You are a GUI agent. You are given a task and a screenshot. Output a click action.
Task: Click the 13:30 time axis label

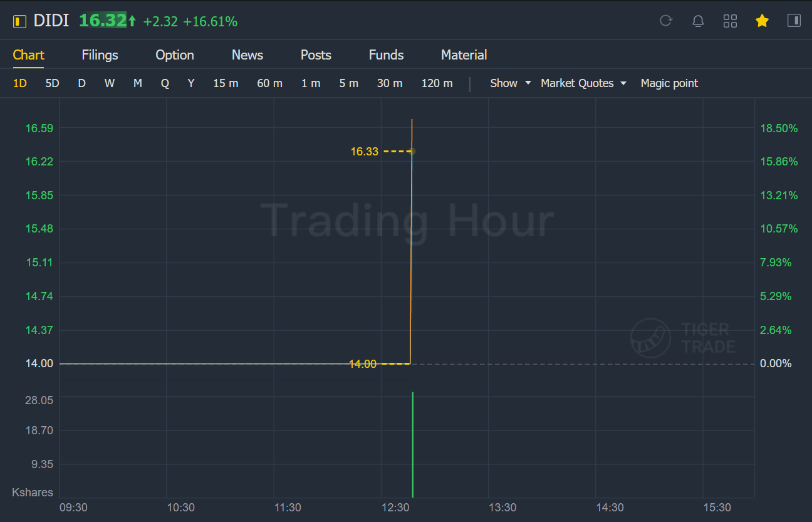click(x=502, y=507)
